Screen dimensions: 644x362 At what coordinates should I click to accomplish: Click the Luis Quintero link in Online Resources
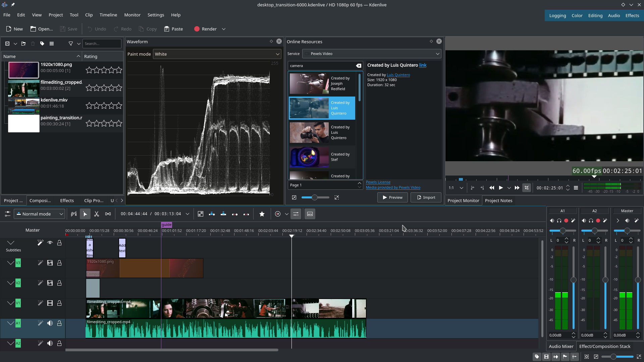pos(397,75)
